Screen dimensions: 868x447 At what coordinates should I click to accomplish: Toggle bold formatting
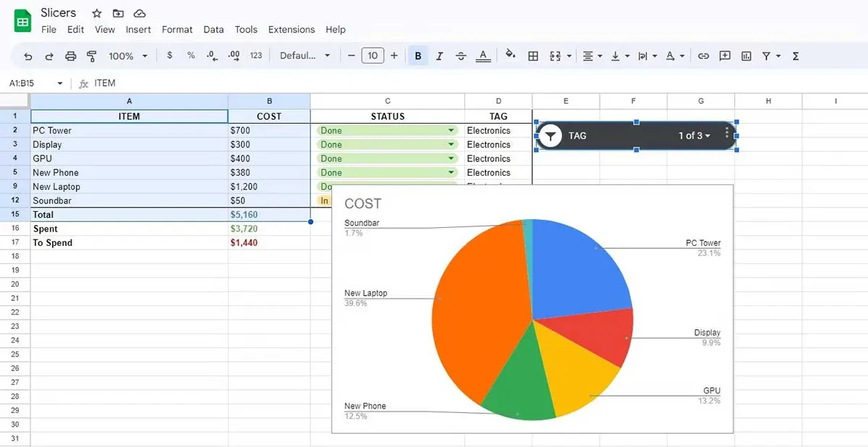click(417, 56)
